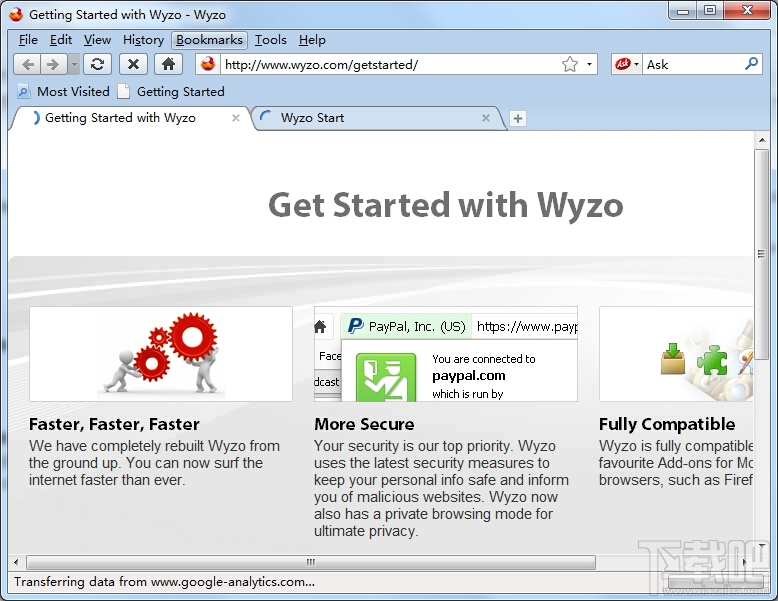Minimize the Wyzo window
Screen dimensions: 778x601
(x=683, y=11)
